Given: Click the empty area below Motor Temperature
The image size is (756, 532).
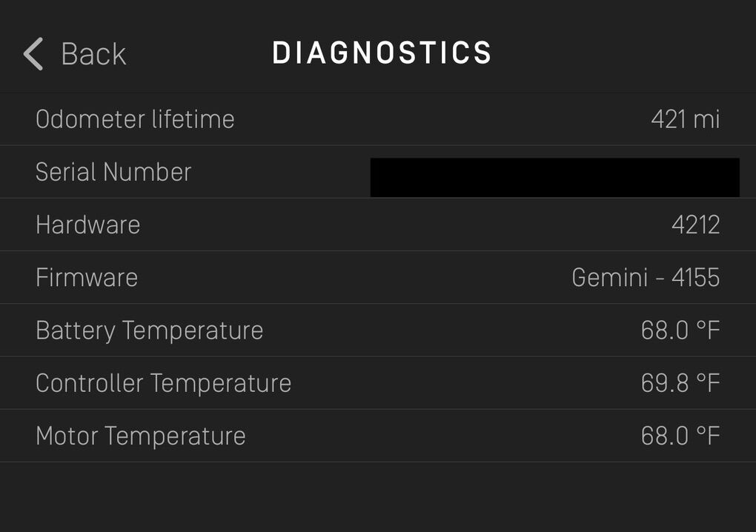Looking at the screenshot, I should point(378,496).
